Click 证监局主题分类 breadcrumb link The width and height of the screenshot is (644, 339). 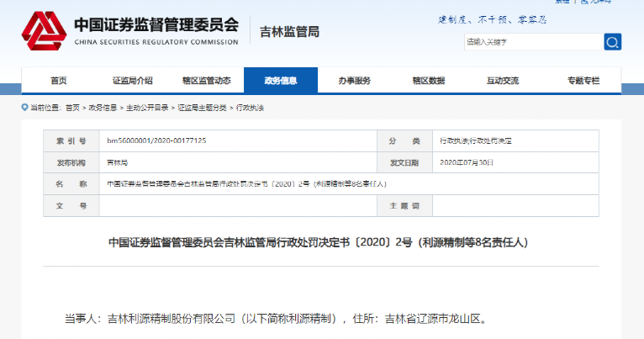click(202, 108)
